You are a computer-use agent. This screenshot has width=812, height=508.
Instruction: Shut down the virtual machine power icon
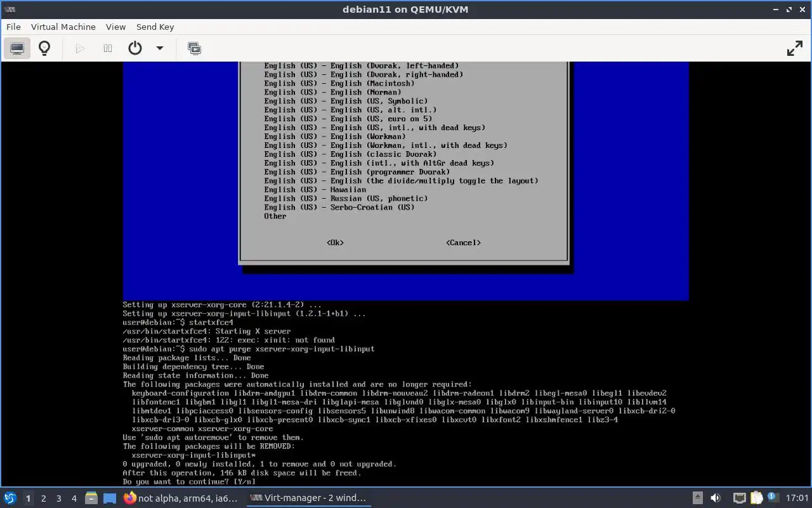(135, 48)
